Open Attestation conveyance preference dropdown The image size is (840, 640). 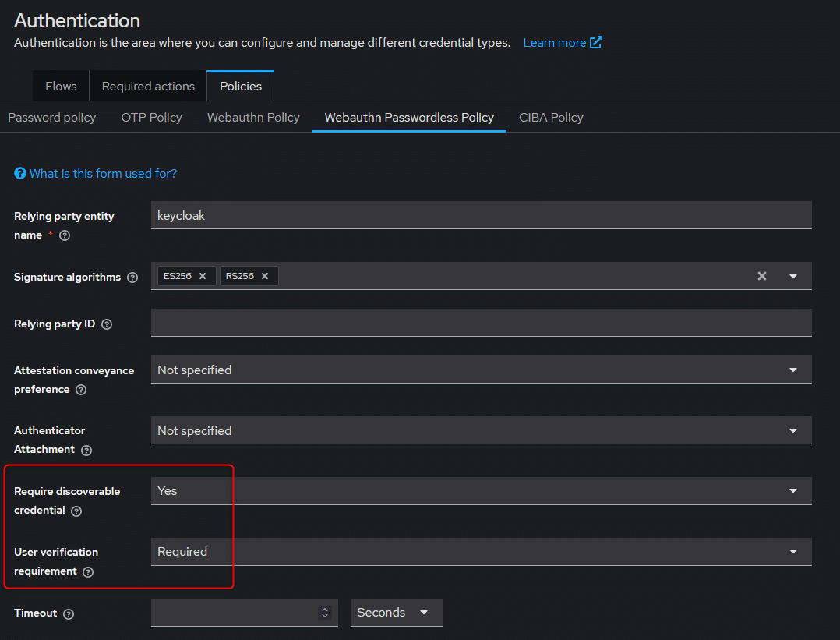tap(481, 370)
